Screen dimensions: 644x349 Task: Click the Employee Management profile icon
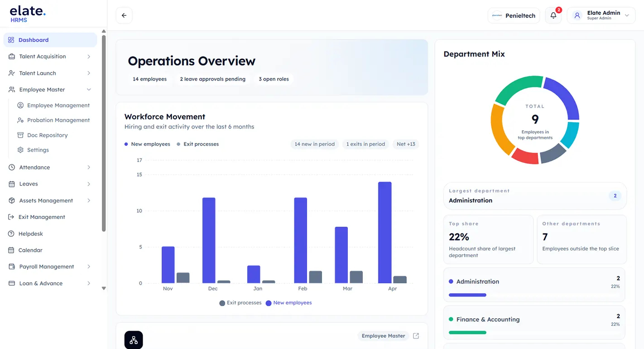tap(20, 105)
